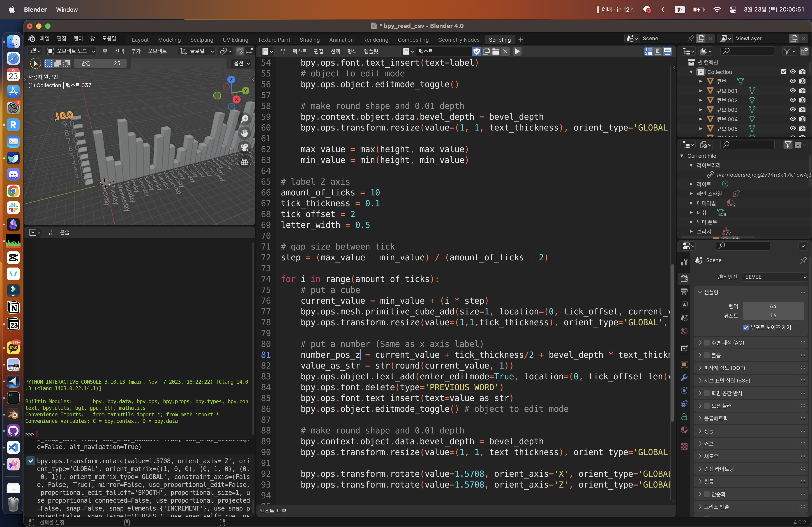Hide the 큐브.001 object in viewport
Screen dimensions: 812x527
tap(793, 91)
